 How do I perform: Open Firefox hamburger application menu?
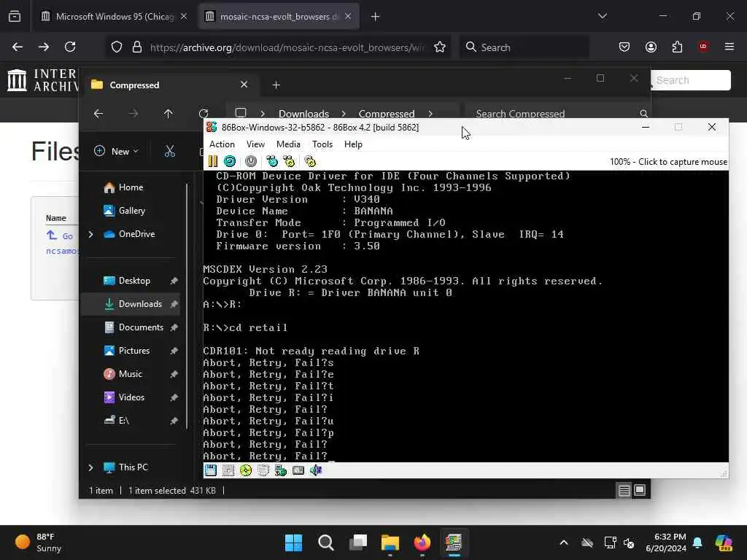pos(729,47)
